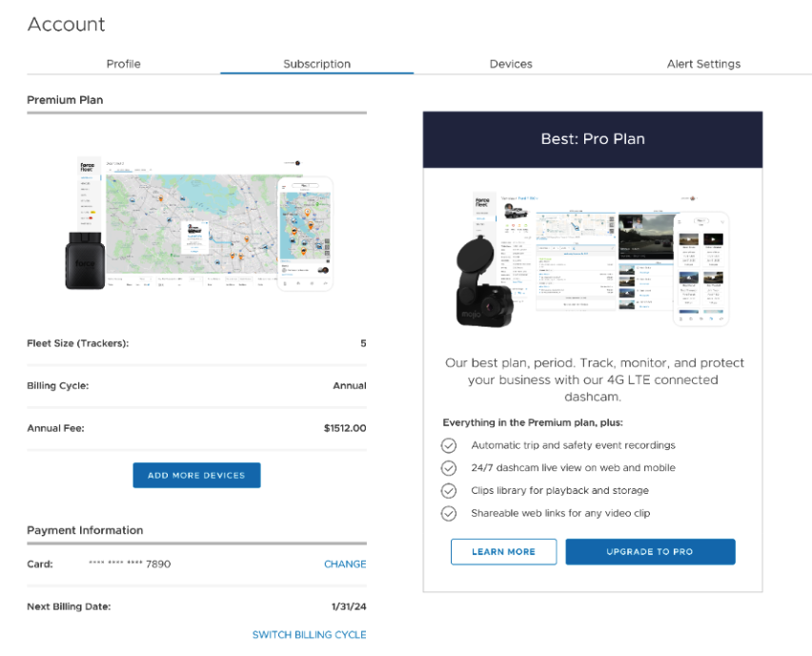Click checkmark icon beside Clips library
Screen dimensions: 812x656
coord(449,490)
